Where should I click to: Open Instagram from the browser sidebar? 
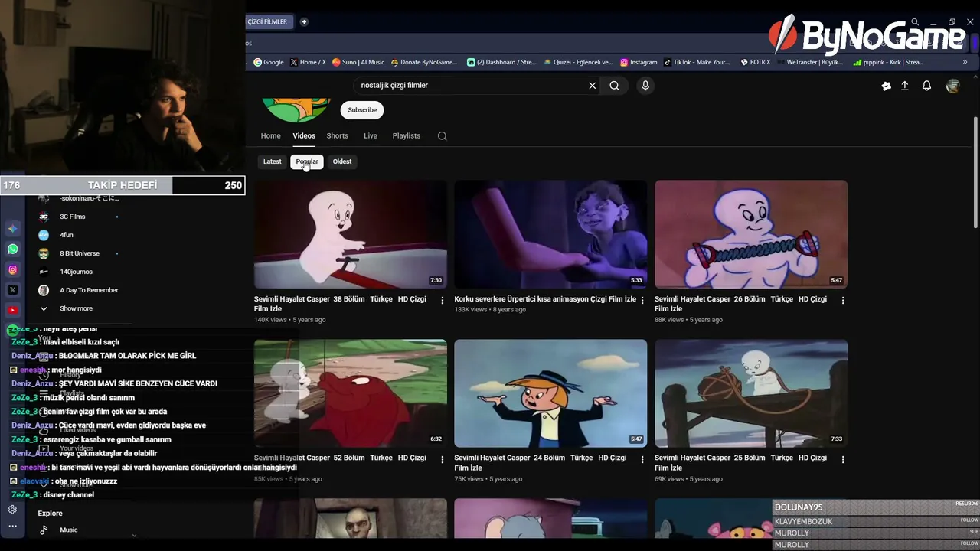pos(12,269)
